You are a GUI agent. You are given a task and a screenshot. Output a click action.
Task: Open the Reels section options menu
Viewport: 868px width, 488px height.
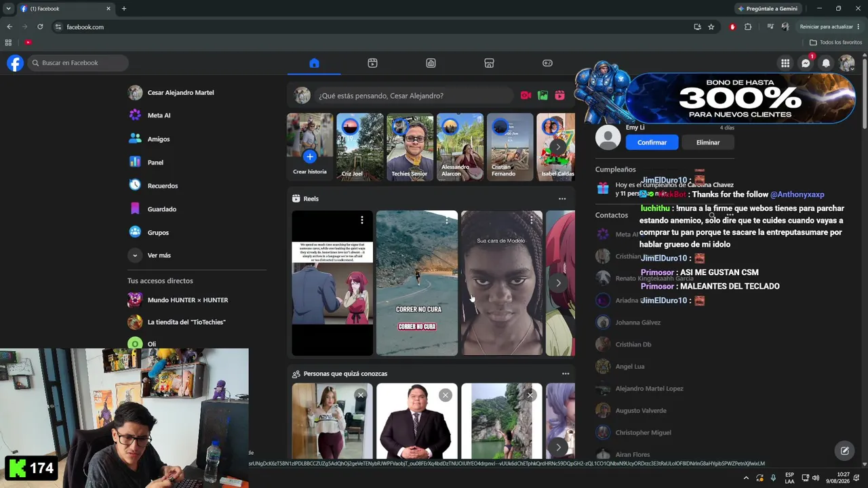(562, 199)
